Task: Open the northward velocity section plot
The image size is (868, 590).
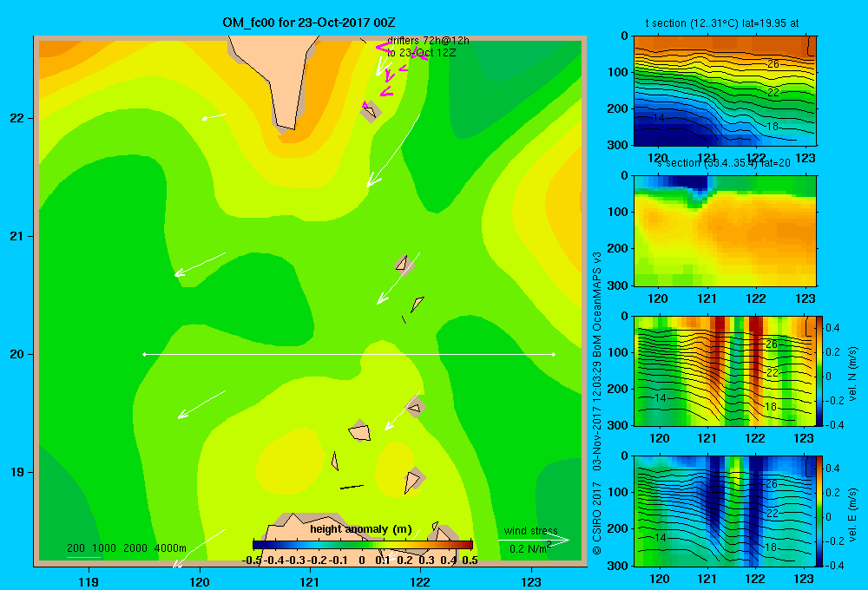Action: pos(725,370)
